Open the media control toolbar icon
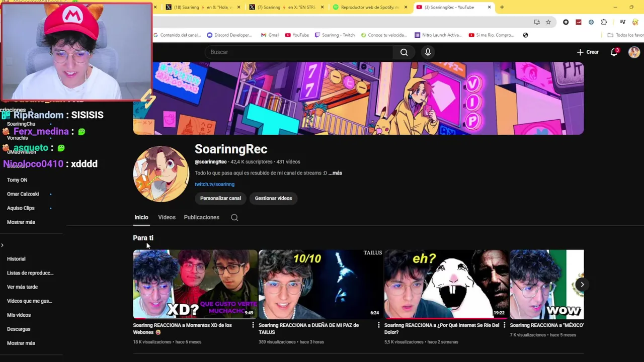The height and width of the screenshot is (362, 644). [623, 22]
